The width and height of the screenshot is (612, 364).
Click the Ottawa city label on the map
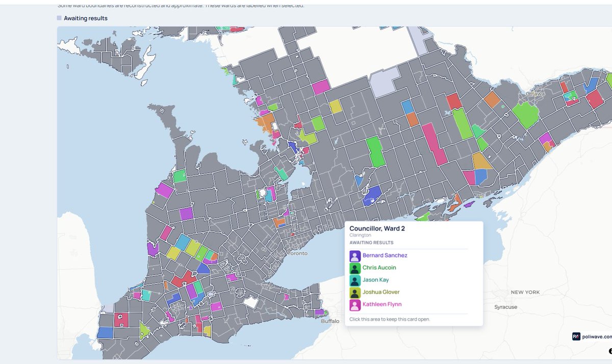(x=536, y=94)
